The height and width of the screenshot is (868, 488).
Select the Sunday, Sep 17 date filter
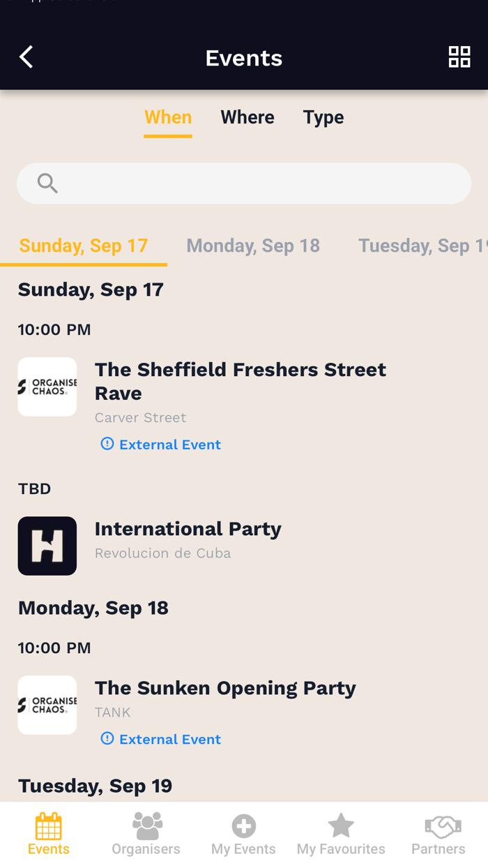[x=83, y=245]
